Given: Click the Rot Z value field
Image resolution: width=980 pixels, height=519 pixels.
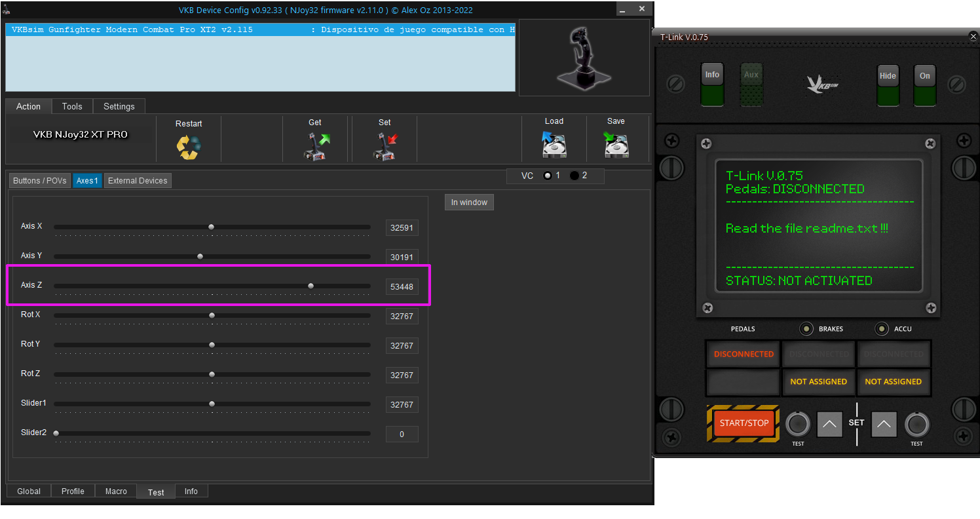Looking at the screenshot, I should coord(402,375).
